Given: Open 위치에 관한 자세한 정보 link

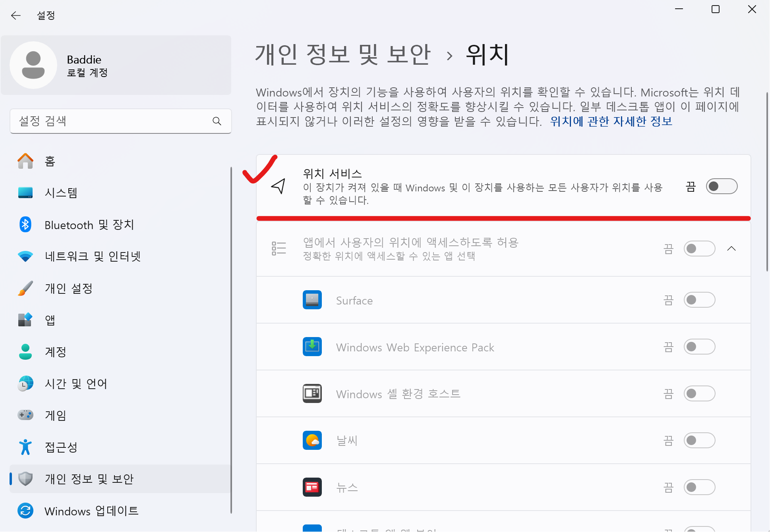Looking at the screenshot, I should pos(611,121).
